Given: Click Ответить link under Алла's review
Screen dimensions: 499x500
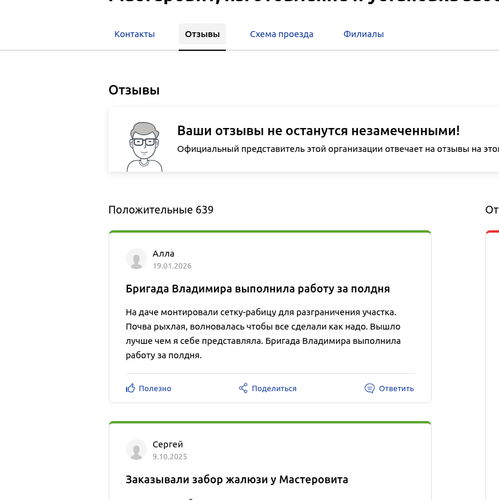Looking at the screenshot, I should coord(396,388).
